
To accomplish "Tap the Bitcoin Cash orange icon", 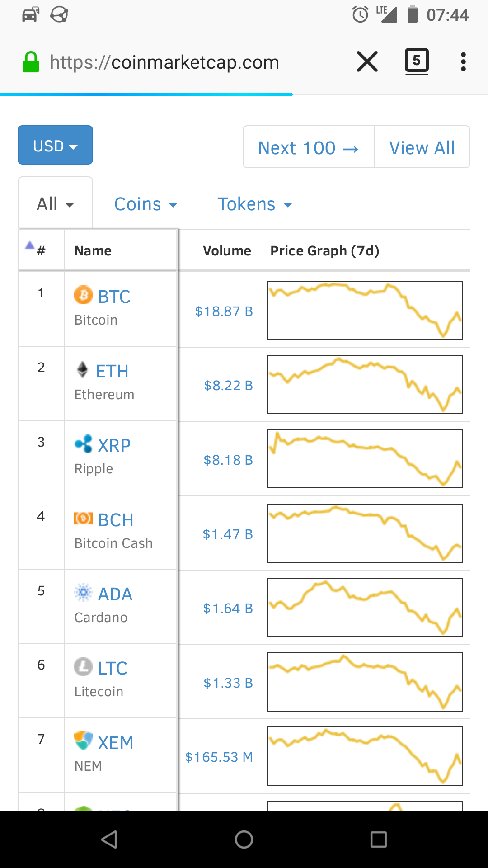I will coord(83,518).
